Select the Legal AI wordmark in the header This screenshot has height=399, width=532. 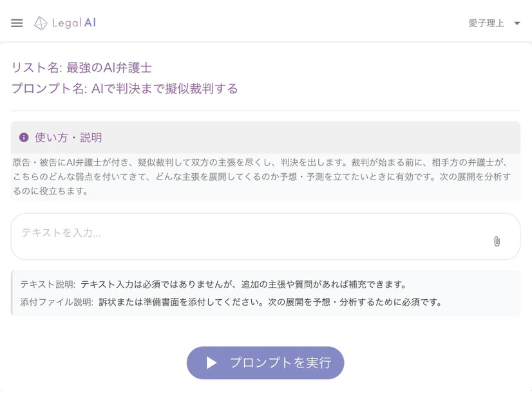(x=73, y=23)
